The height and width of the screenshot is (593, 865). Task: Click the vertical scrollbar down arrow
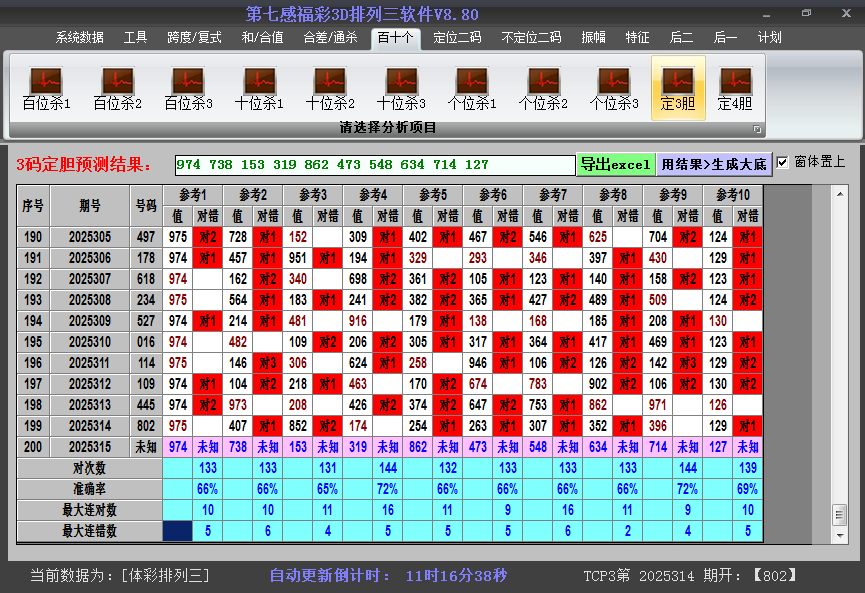coord(839,535)
